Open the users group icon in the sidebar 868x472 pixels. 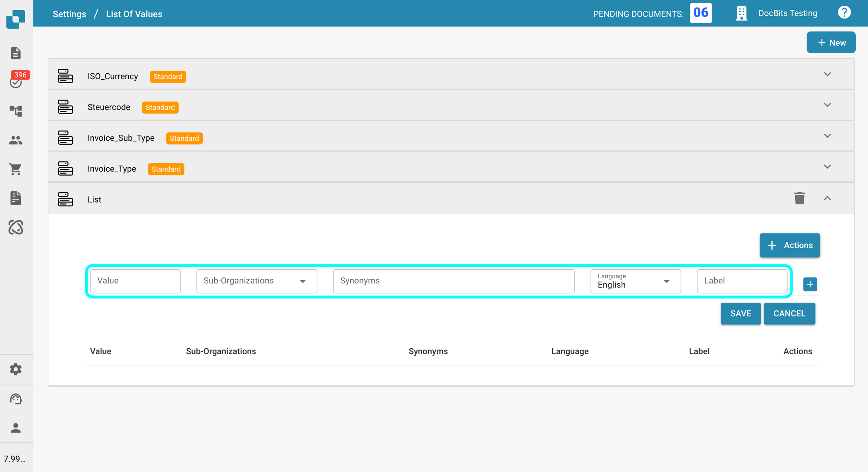point(16,140)
